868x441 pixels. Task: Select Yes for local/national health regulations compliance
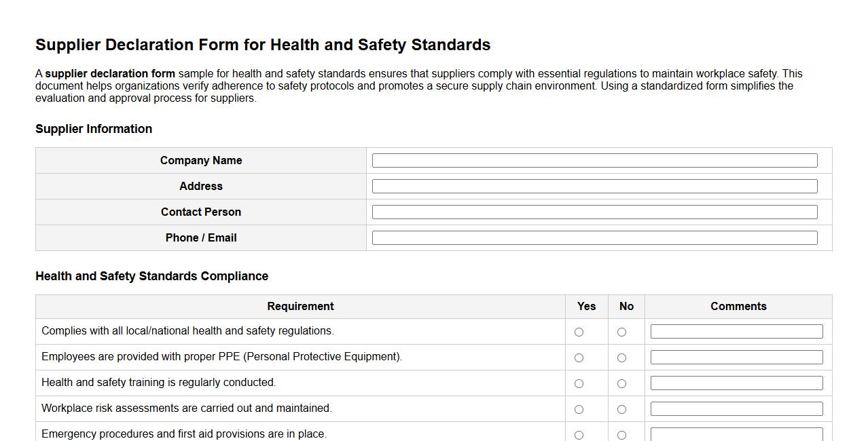pyautogui.click(x=579, y=332)
